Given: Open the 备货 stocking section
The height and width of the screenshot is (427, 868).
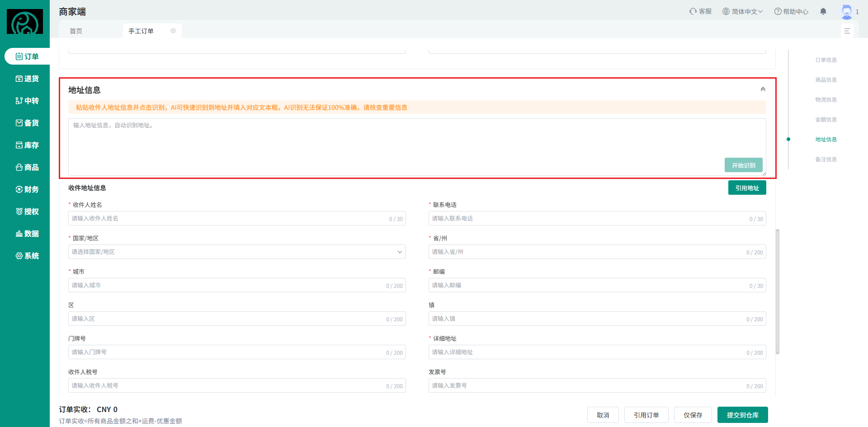Looking at the screenshot, I should (27, 123).
